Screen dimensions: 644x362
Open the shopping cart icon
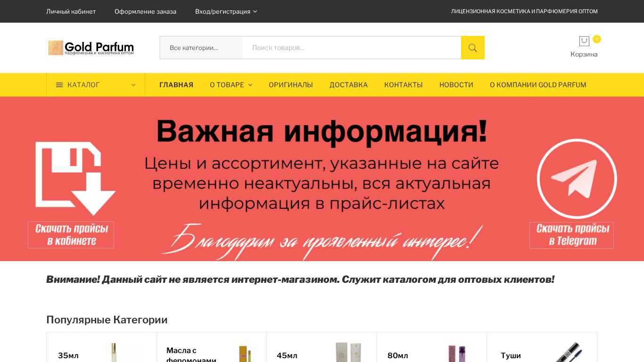pos(584,41)
